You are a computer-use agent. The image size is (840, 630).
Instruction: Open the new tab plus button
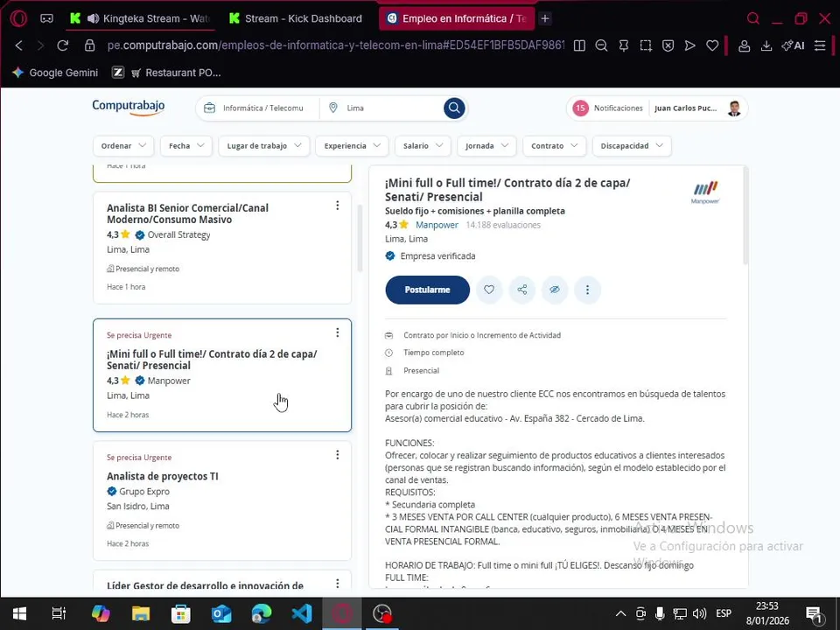(x=545, y=18)
